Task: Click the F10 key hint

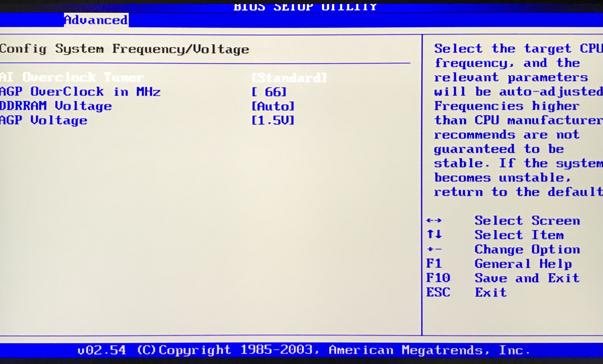Action: (x=438, y=278)
